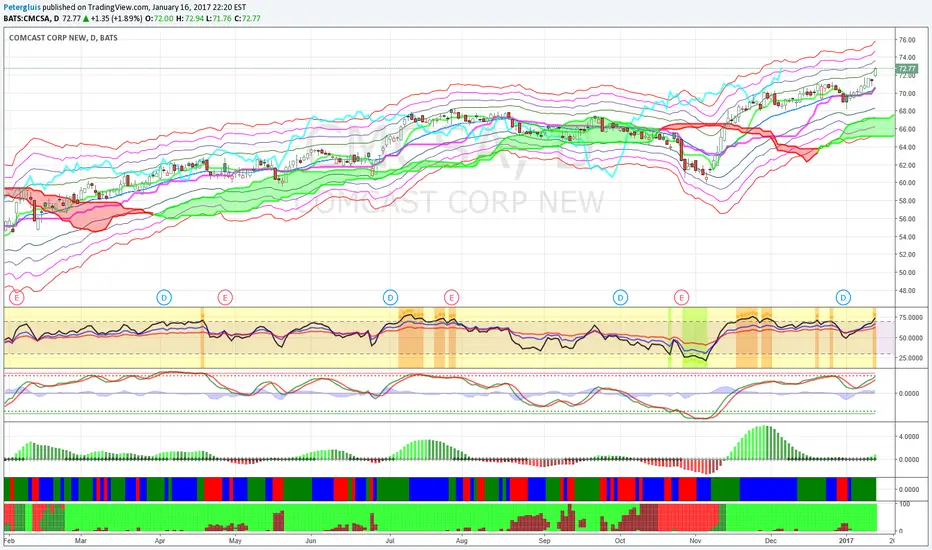Click the 2017 label on time axis
The image size is (932, 550).
pos(846,541)
